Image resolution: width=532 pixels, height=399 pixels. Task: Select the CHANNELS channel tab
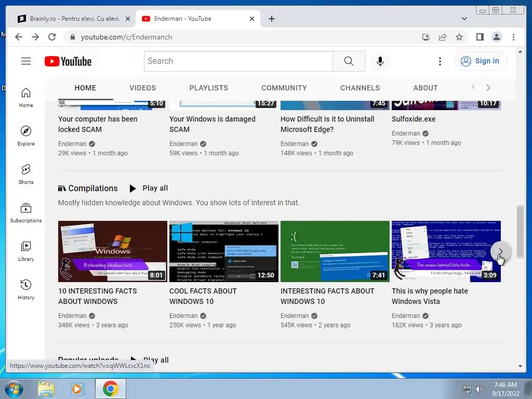point(360,88)
